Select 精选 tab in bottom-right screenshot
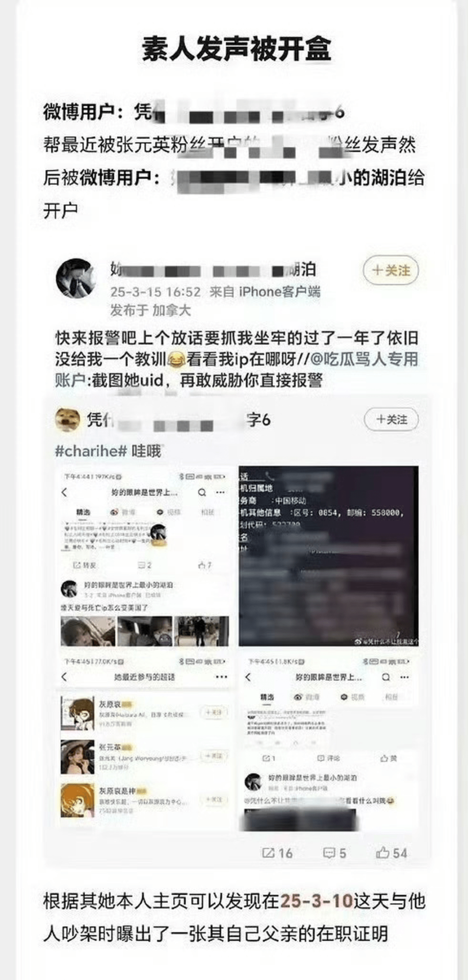The width and height of the screenshot is (468, 980). 267,697
